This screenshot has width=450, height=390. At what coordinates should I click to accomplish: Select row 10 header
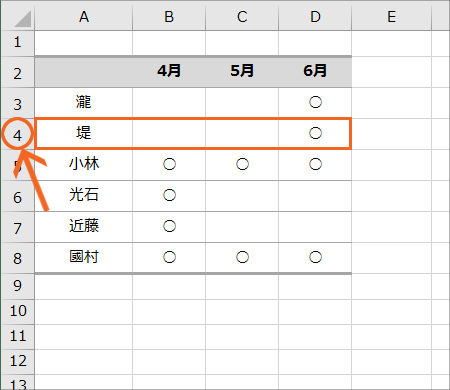tap(17, 311)
